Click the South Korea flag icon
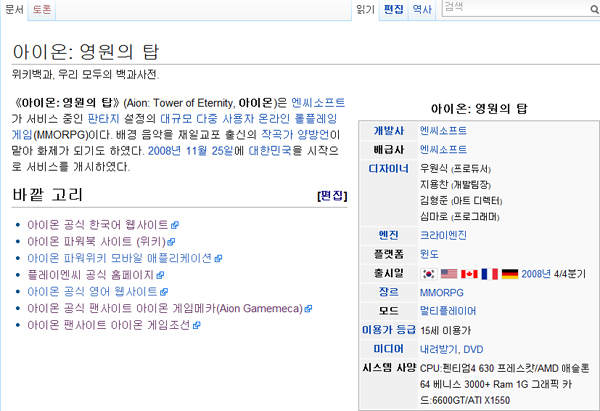 [x=429, y=274]
